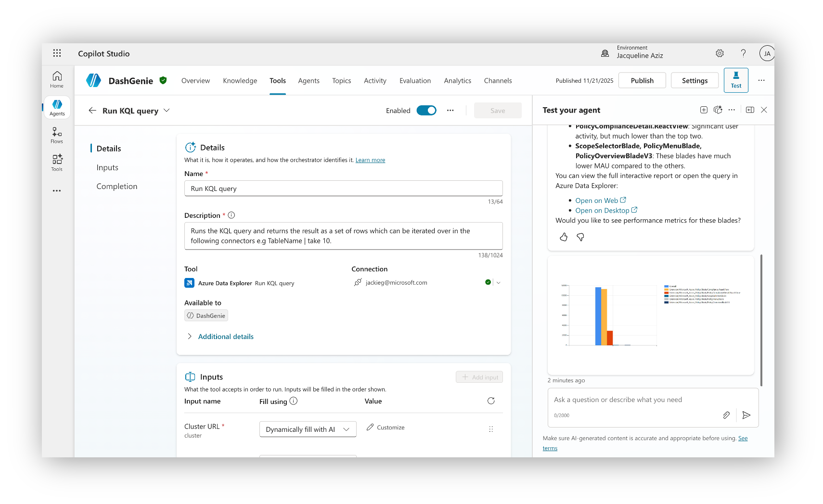Click Customize for Cluster URL
Image resolution: width=823 pixels, height=504 pixels.
pyautogui.click(x=386, y=428)
